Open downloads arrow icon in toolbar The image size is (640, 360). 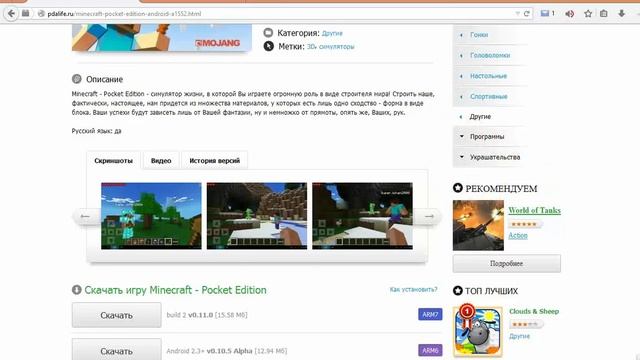[x=621, y=13]
